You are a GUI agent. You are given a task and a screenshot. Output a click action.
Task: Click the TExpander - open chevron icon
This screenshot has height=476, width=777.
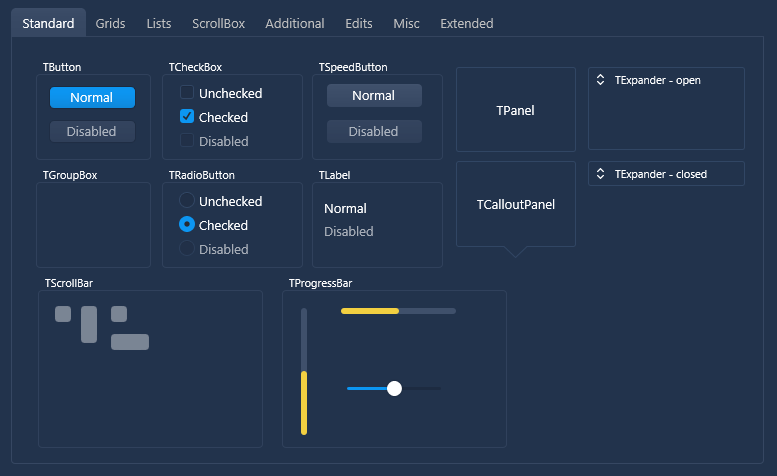coord(600,80)
